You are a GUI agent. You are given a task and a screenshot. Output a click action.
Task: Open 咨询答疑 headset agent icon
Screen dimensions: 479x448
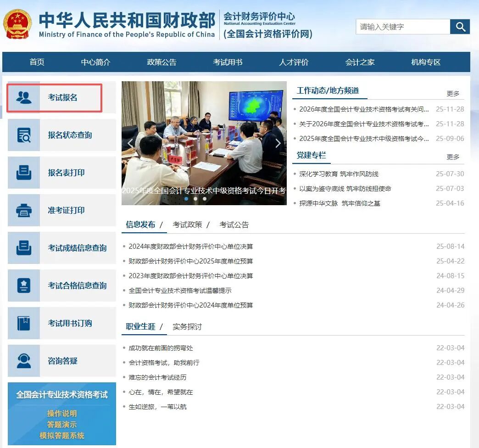pos(24,361)
